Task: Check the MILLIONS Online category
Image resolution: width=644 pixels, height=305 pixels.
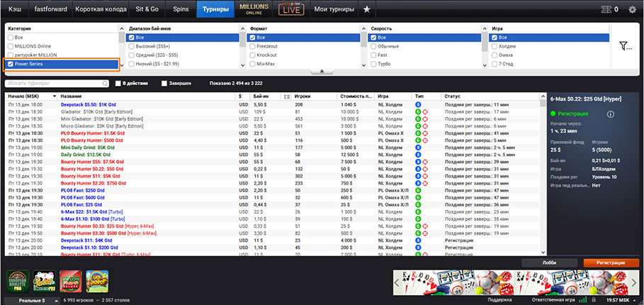Action: tap(11, 46)
